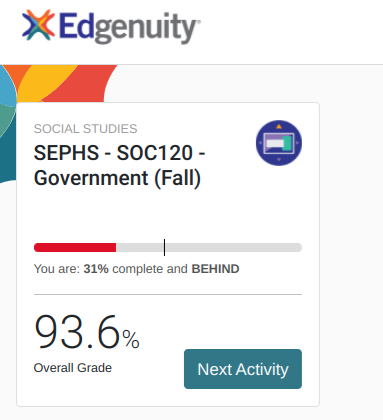
Task: Click the Edgenuity logo in the header
Action: (111, 27)
